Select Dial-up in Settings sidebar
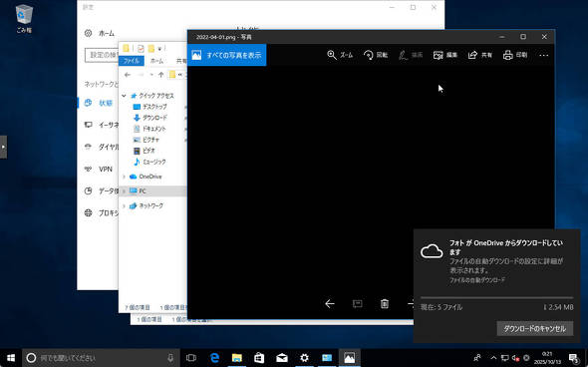The width and height of the screenshot is (588, 367). 102,147
